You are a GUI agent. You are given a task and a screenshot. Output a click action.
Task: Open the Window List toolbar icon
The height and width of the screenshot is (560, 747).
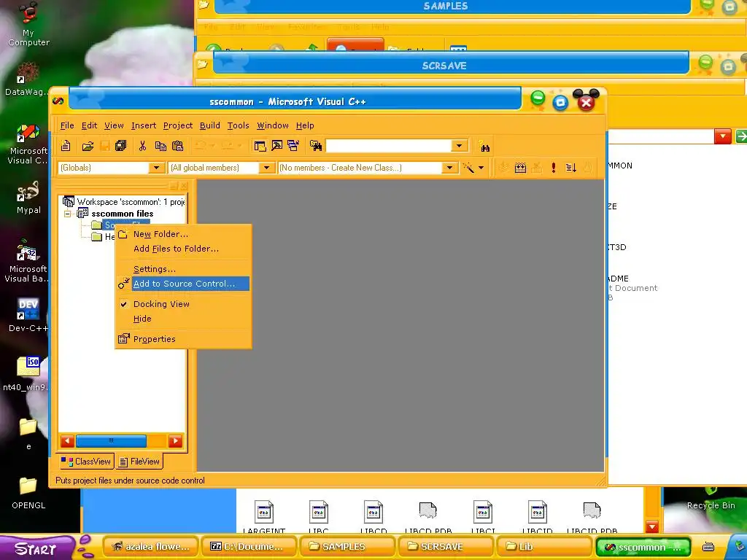click(293, 146)
